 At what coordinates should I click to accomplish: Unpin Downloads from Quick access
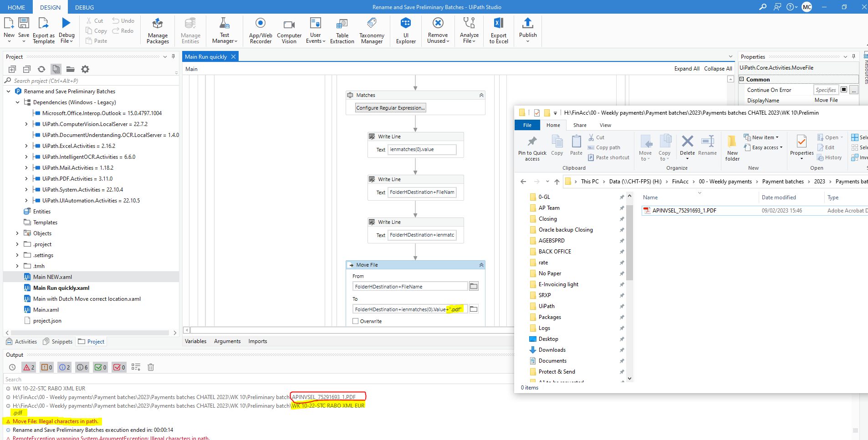621,350
